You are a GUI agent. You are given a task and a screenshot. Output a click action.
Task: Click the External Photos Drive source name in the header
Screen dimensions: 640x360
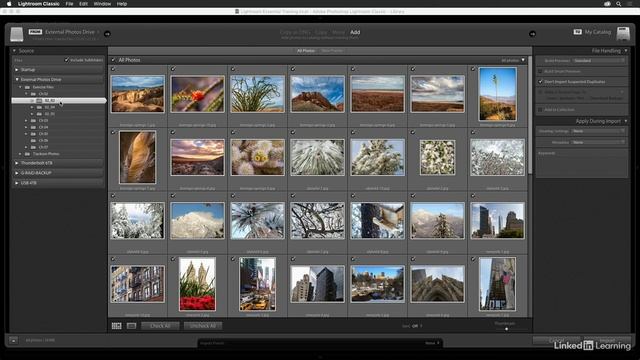(x=70, y=32)
